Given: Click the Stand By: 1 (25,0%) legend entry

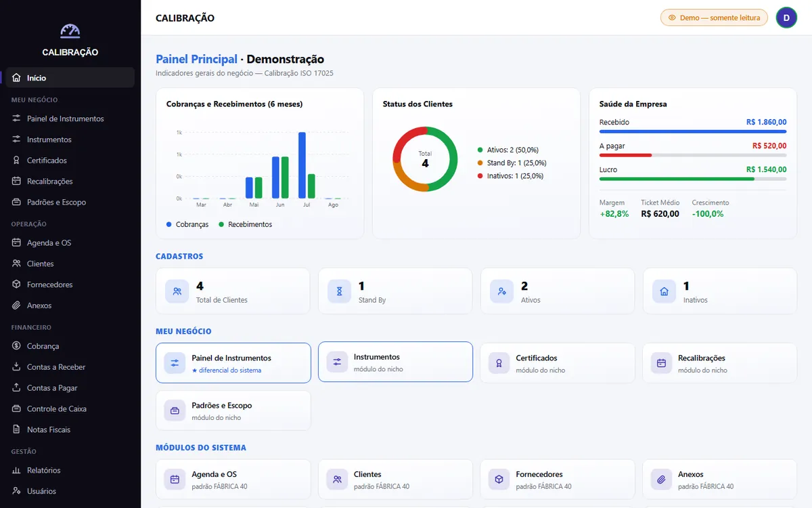Looking at the screenshot, I should click(512, 163).
